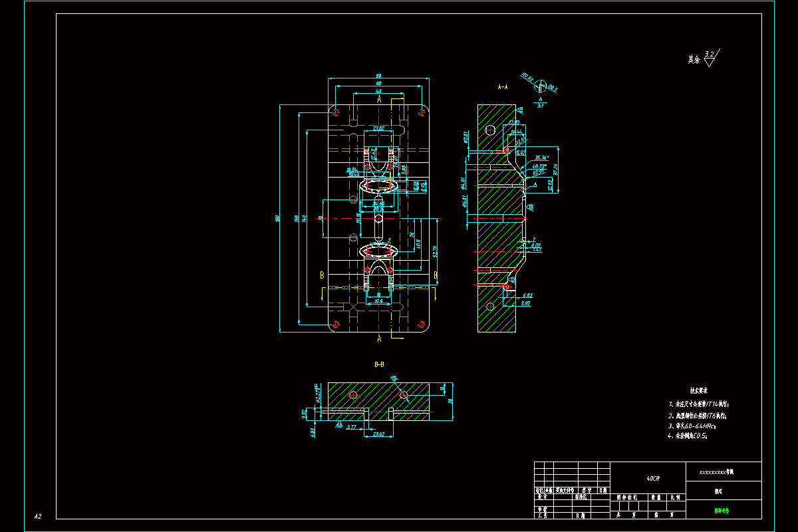Select the 17.89 dimension in section A-A
The image size is (798, 532).
[514, 123]
